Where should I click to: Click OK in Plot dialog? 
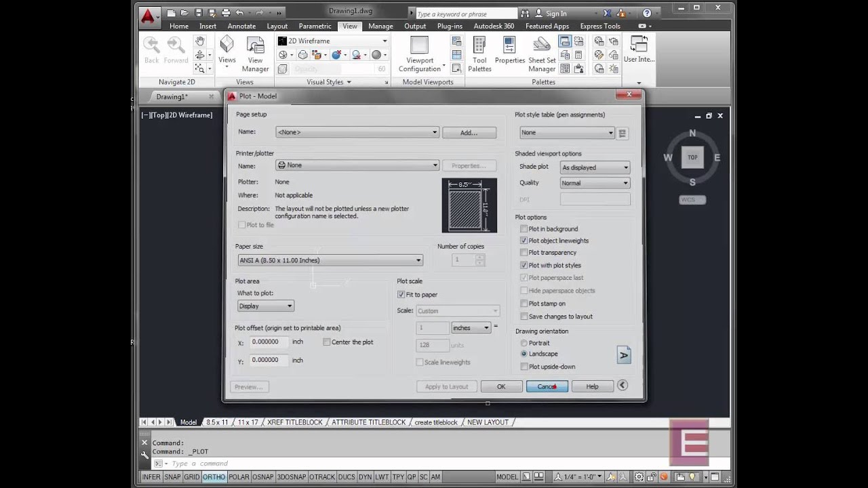[501, 386]
